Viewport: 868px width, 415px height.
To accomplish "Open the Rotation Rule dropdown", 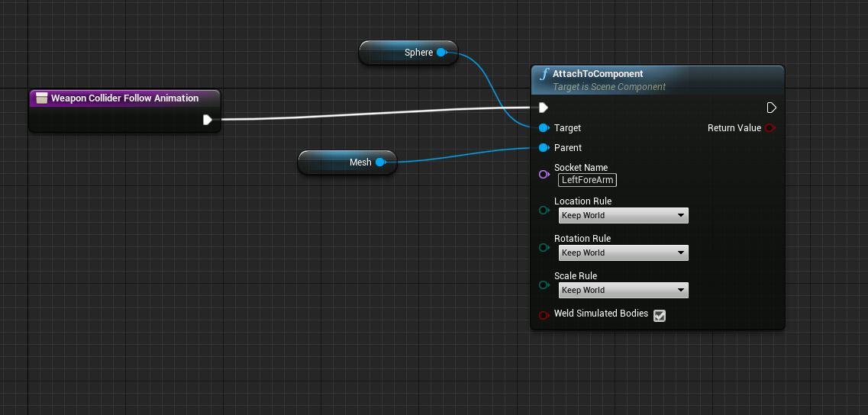I will [x=623, y=253].
